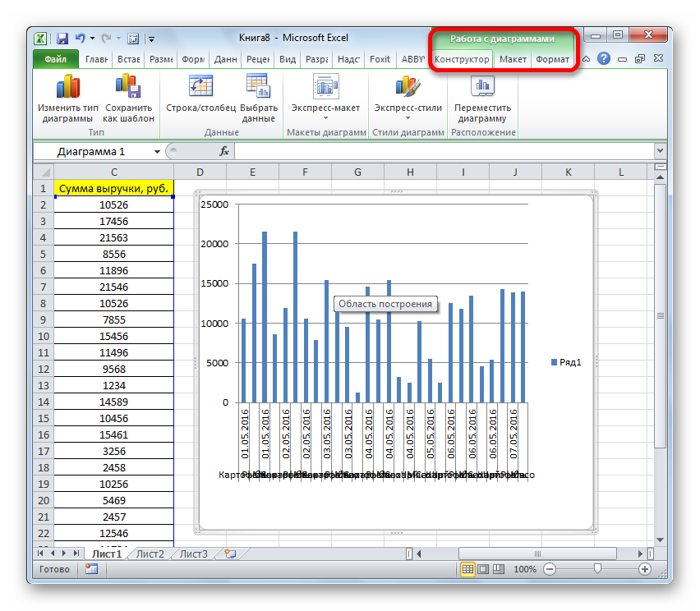Open the green File (Файл) button

click(x=56, y=59)
